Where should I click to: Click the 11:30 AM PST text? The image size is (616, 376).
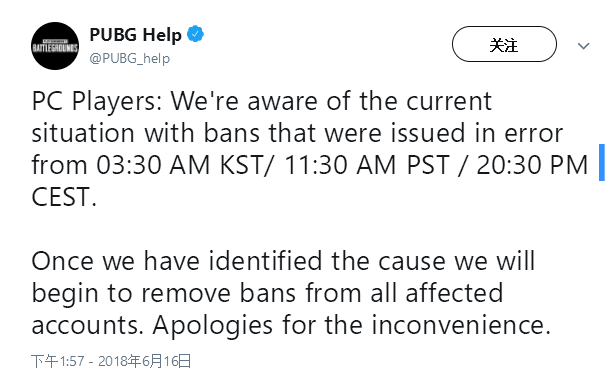[x=367, y=165]
